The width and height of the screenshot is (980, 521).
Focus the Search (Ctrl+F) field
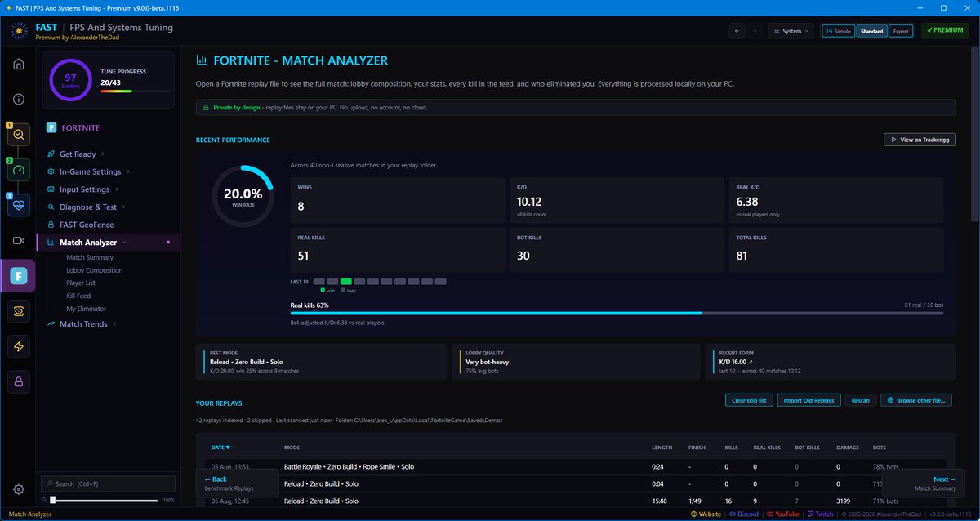(108, 483)
